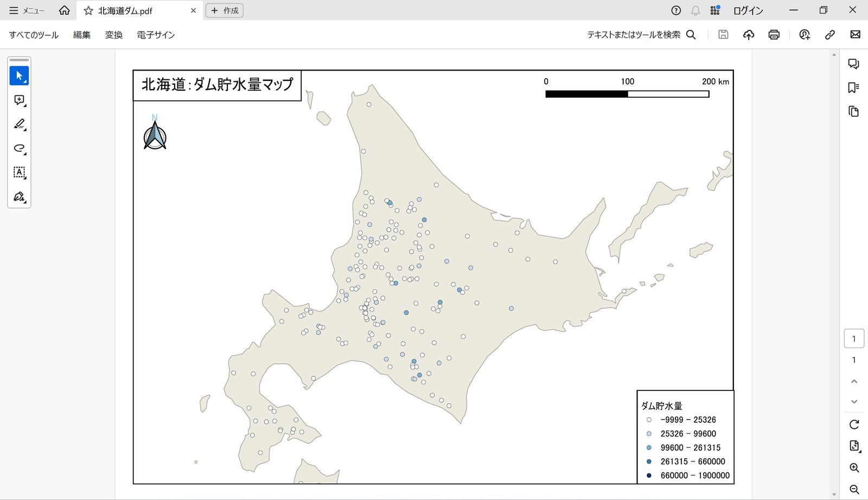Click the cloud upload icon
Viewport: 868px width, 500px height.
(x=749, y=35)
